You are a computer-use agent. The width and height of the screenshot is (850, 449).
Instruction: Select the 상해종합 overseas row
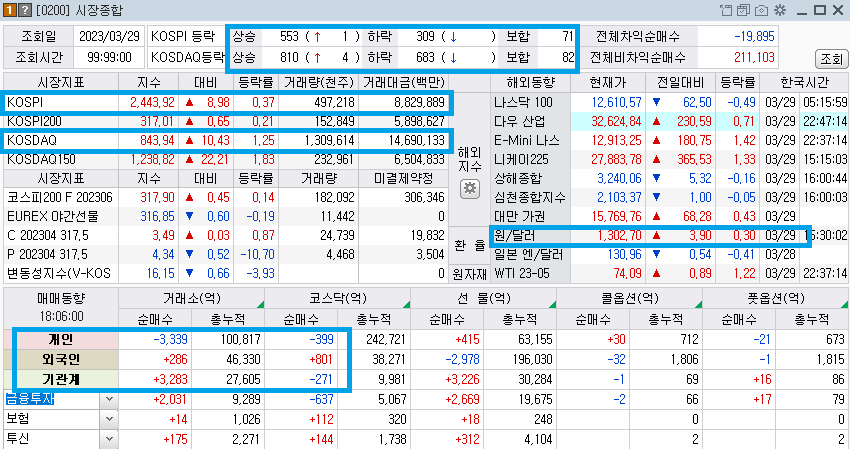tap(670, 178)
